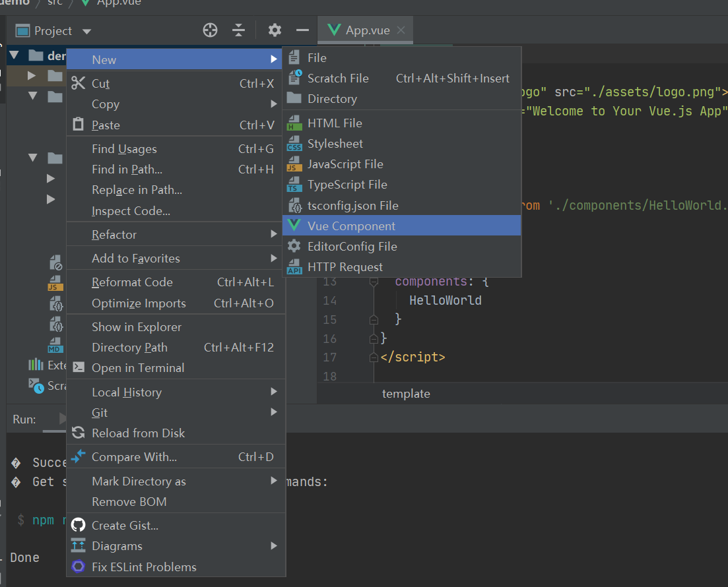Choose Inspect Code...

[x=174, y=210]
